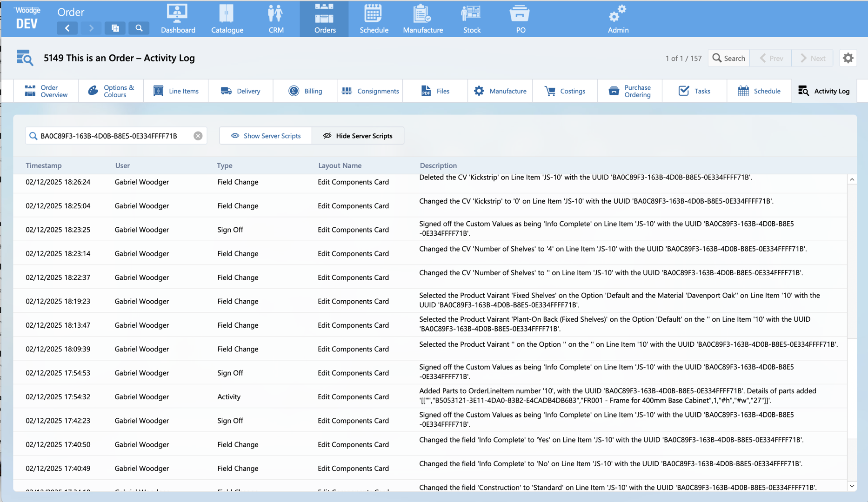
Task: Select timestamp 02/12/2025 17:42:23
Action: pyautogui.click(x=58, y=420)
